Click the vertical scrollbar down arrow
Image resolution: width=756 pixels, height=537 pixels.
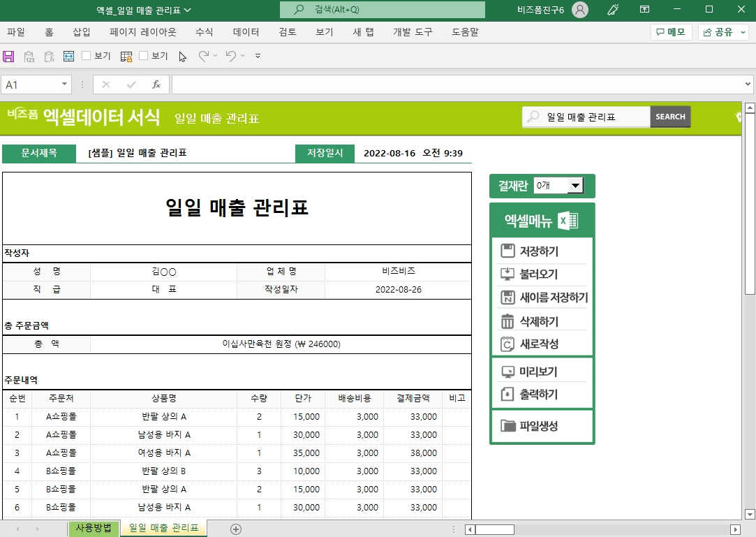[750, 515]
